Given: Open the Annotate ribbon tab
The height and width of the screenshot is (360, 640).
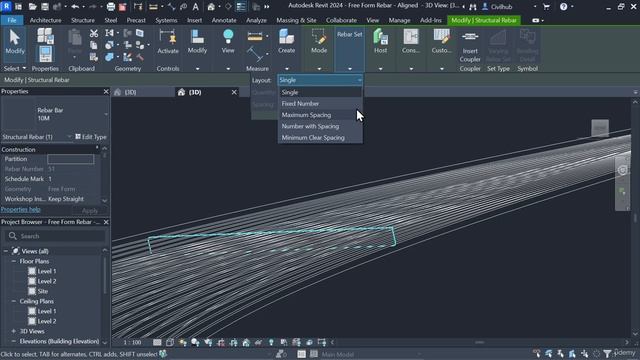Looking at the screenshot, I should 224,20.
